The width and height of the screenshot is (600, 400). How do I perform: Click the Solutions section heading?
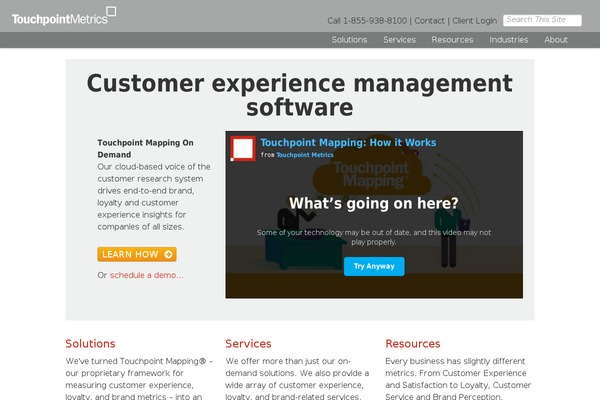(x=90, y=344)
